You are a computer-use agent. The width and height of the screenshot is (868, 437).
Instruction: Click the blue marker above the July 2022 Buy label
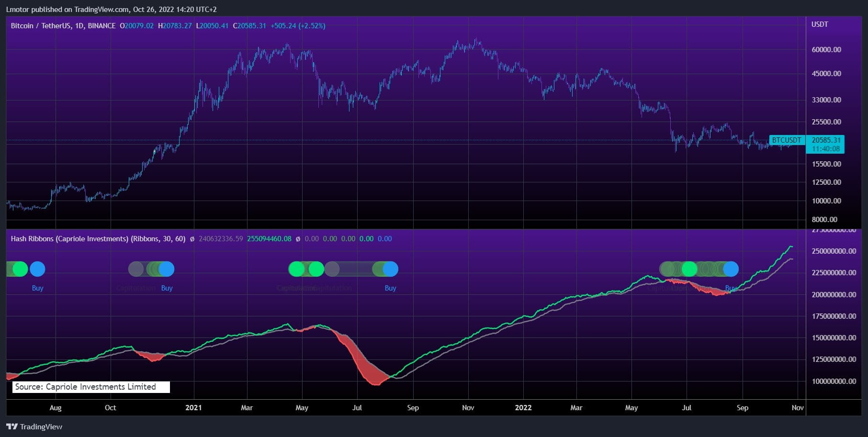tap(730, 269)
